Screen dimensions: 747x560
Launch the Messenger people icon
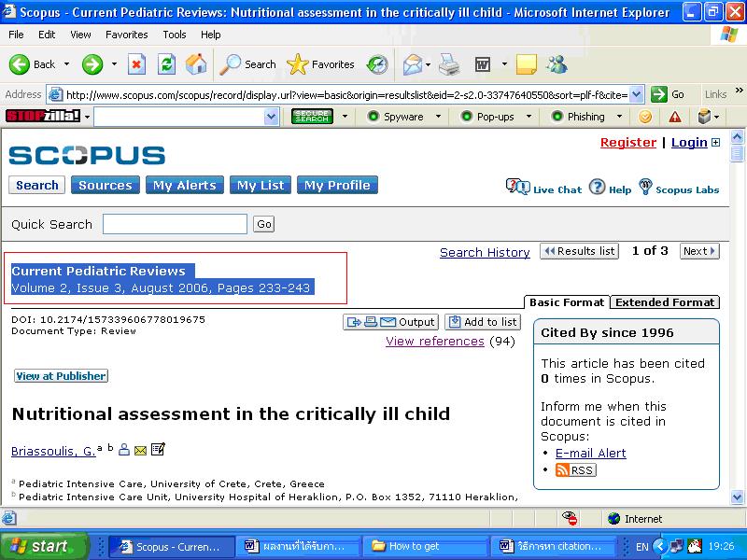(x=556, y=64)
